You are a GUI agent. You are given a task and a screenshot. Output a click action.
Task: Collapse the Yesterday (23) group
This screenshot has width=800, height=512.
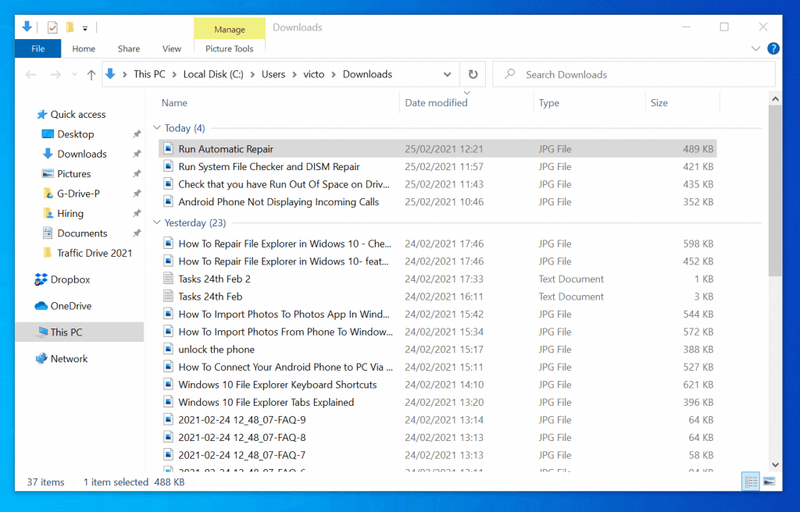(157, 222)
